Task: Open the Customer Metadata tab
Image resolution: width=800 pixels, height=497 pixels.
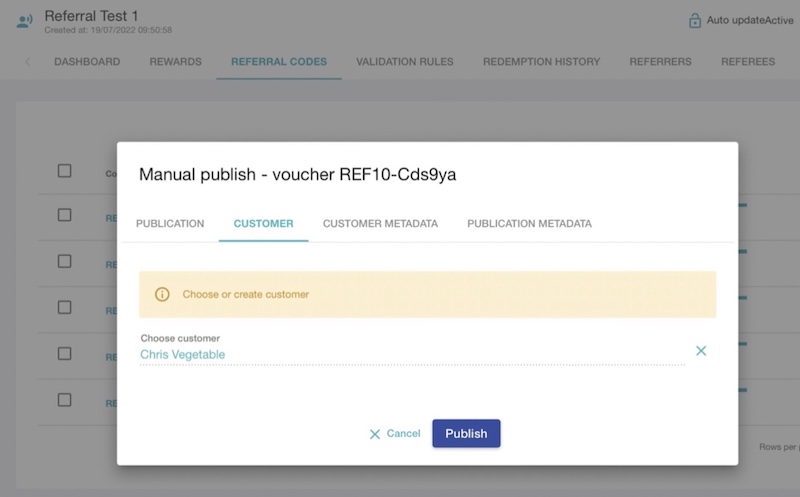Action: [x=380, y=223]
